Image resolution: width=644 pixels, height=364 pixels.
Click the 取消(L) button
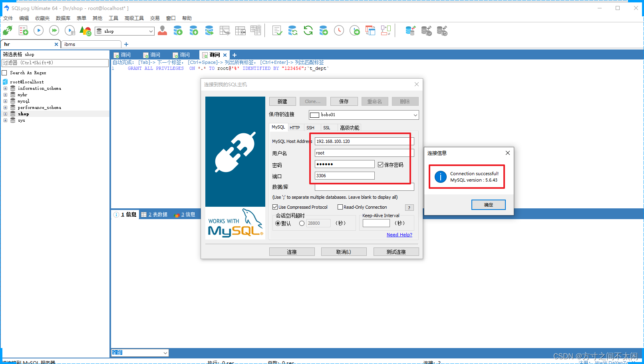(x=344, y=252)
